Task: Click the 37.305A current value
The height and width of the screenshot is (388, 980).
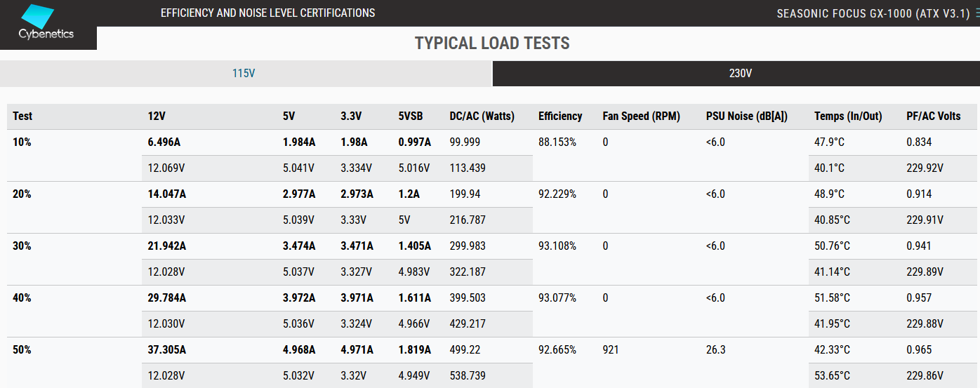Action: point(166,350)
